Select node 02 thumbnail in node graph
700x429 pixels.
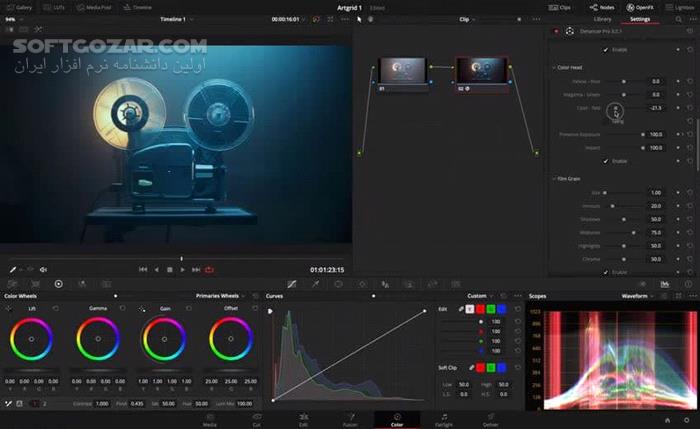coord(482,70)
